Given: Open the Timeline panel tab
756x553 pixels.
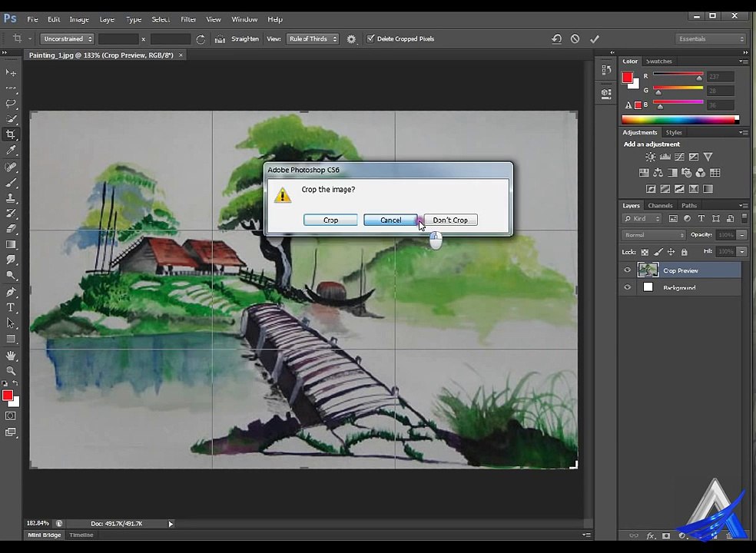Looking at the screenshot, I should tap(81, 535).
